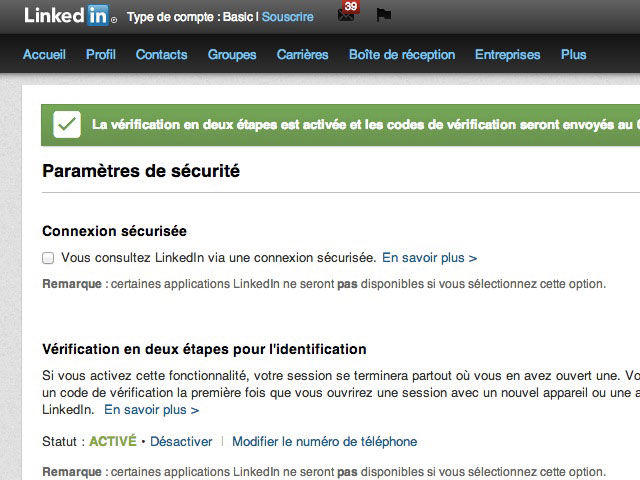This screenshot has height=480, width=640.
Task: Open the Carrières menu
Action: [302, 55]
